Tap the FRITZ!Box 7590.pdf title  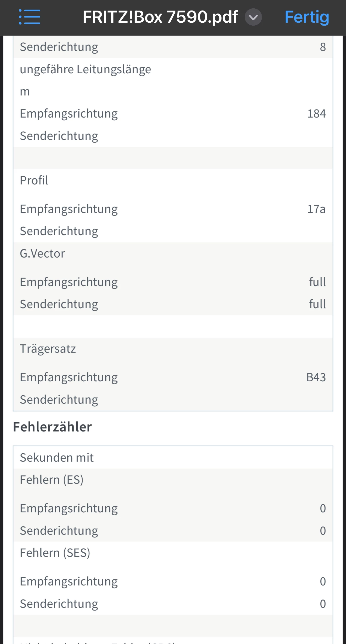(160, 17)
